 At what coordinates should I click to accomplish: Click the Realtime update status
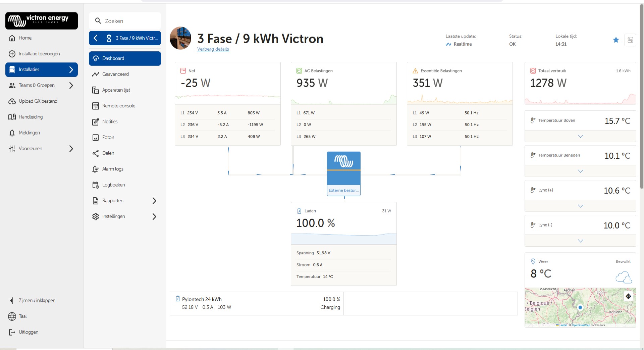(459, 44)
